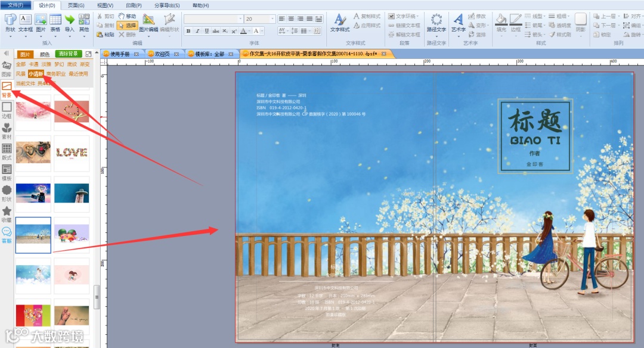Screen dimensions: 644x348
Task: Filter backgrounds by 卡通 category
Action: 33,64
